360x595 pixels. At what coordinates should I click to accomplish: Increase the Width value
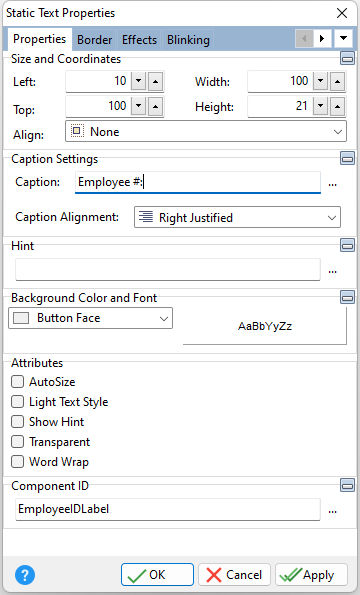[338, 81]
